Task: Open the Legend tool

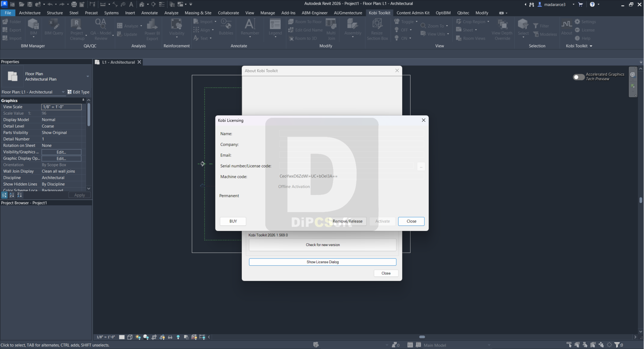Action: pos(275,28)
